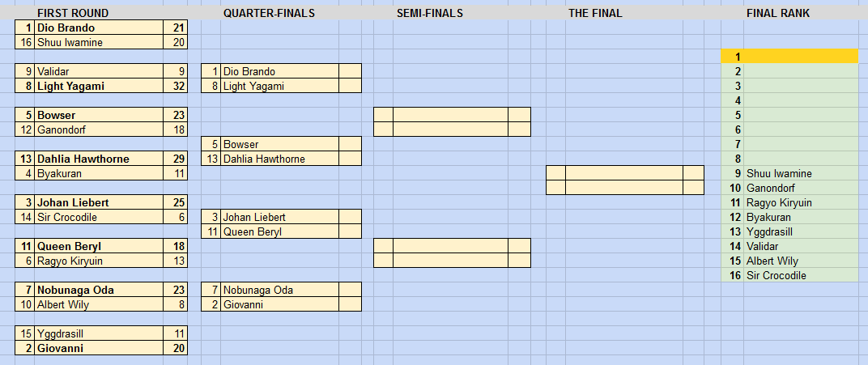Click the FINAL RANK header

pyautogui.click(x=778, y=13)
